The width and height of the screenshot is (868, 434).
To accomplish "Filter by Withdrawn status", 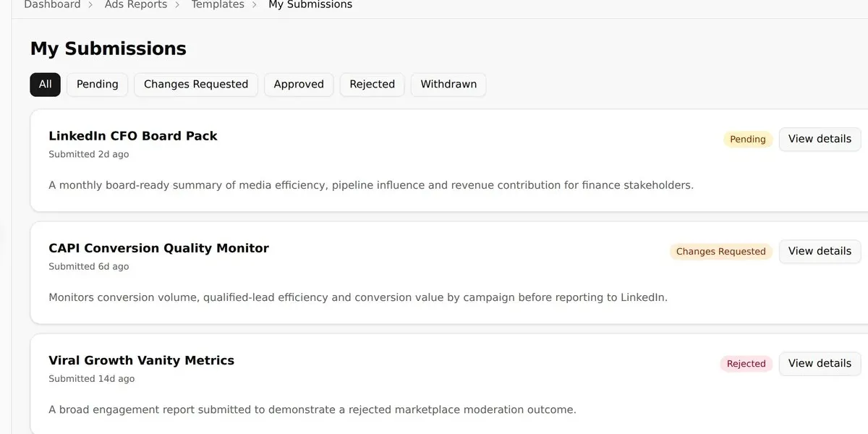I will [x=448, y=85].
